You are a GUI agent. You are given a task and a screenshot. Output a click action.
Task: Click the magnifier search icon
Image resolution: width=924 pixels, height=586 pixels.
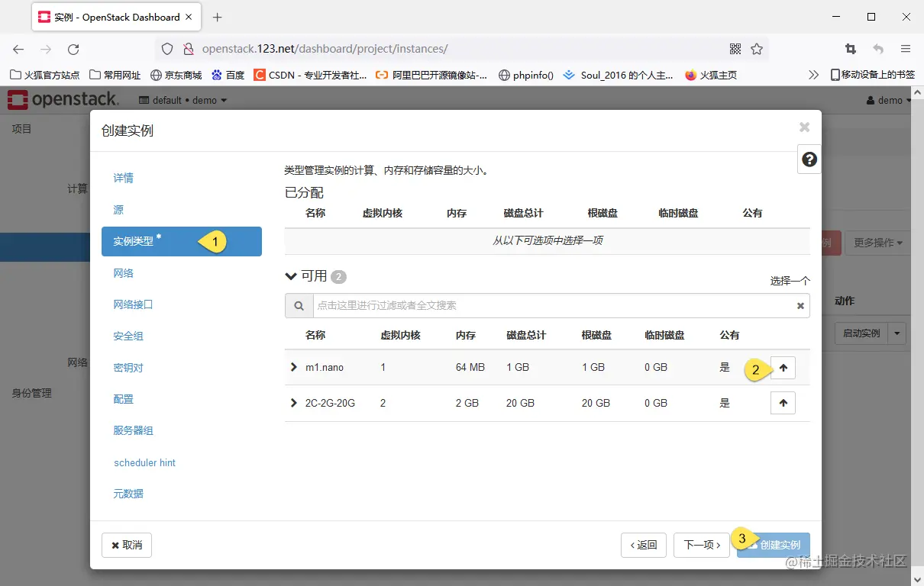point(299,305)
